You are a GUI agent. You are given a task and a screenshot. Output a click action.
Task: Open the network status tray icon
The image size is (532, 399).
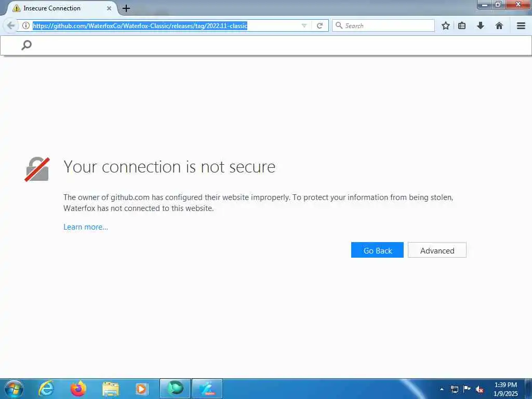454,389
